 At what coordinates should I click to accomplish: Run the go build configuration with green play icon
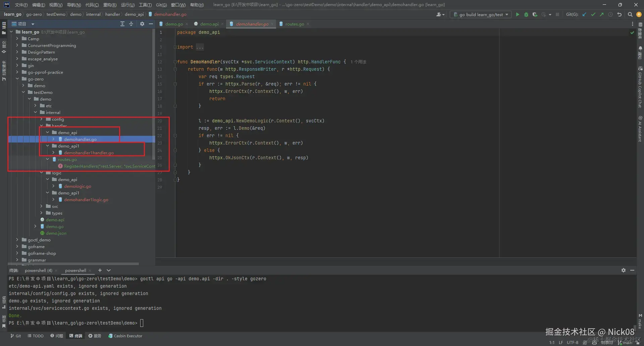[x=518, y=14]
